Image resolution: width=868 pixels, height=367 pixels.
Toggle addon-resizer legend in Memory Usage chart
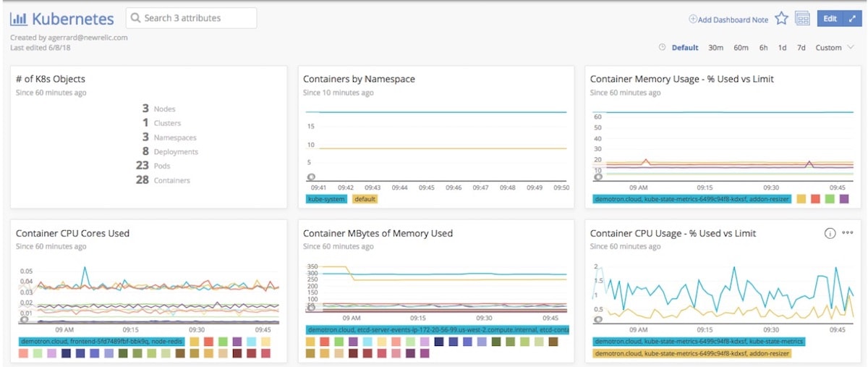(x=692, y=198)
